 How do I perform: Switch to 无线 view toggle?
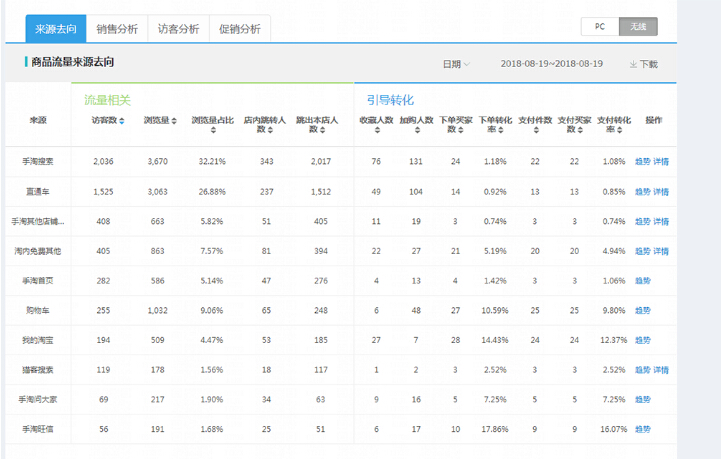(x=638, y=27)
